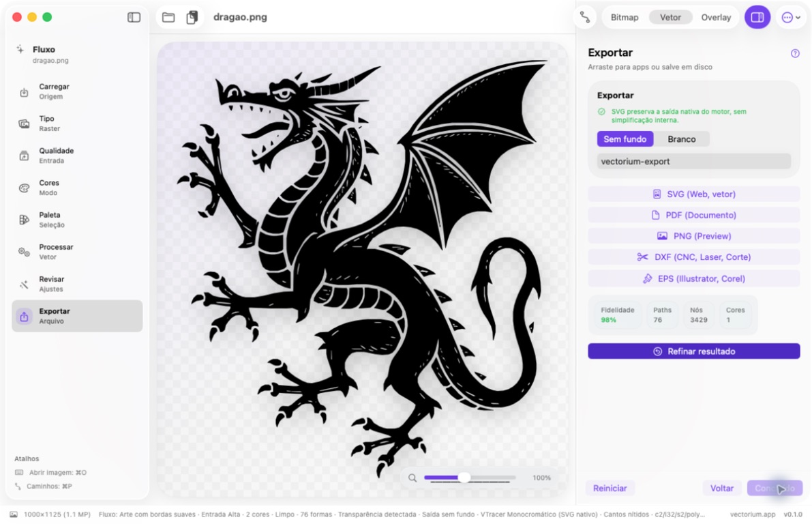
Task: Click the dragao.png title text
Action: 240,17
